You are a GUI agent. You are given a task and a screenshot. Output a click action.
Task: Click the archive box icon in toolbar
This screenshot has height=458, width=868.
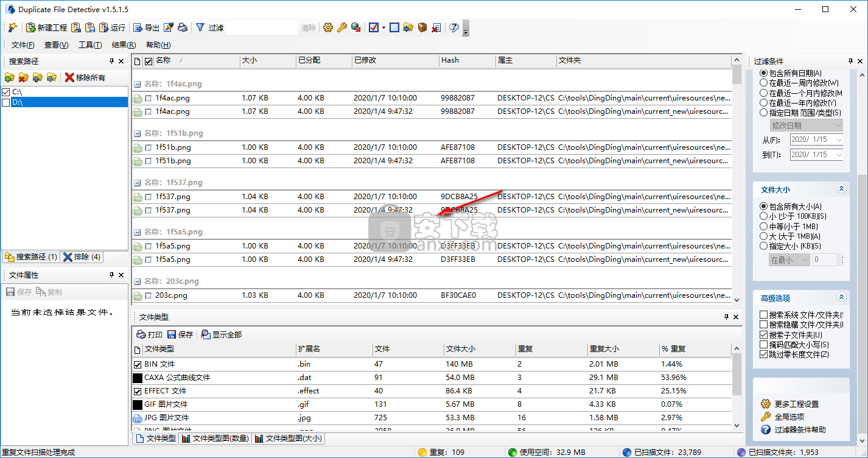click(x=422, y=27)
